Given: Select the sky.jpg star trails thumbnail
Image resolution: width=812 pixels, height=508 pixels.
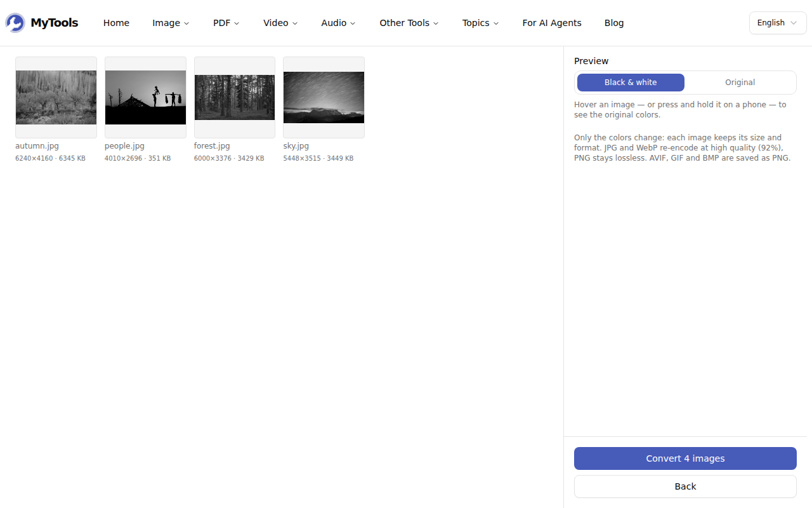Looking at the screenshot, I should click(x=324, y=97).
